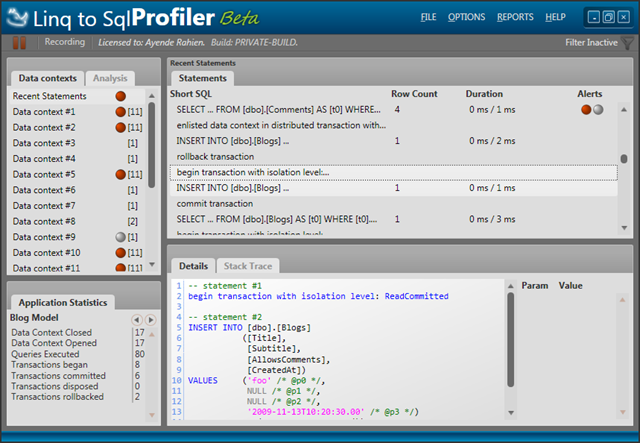Click SQL details scroll up arrow
This screenshot has width=640, height=443.
(511, 286)
